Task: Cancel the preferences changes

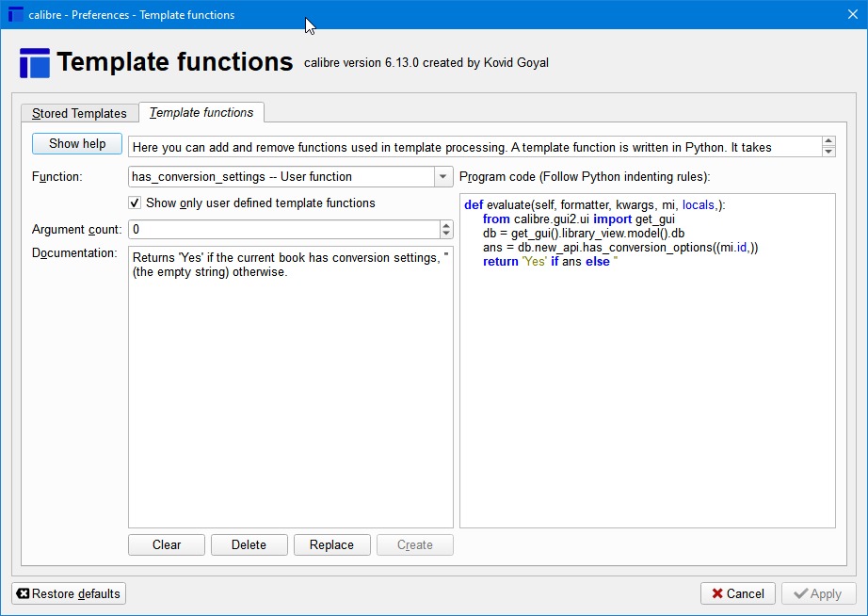Action: (738, 593)
